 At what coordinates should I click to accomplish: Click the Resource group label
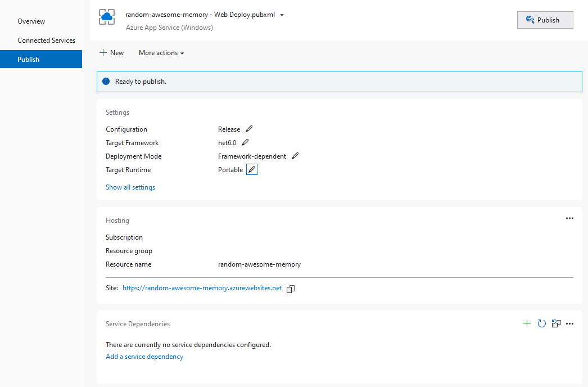coord(129,251)
